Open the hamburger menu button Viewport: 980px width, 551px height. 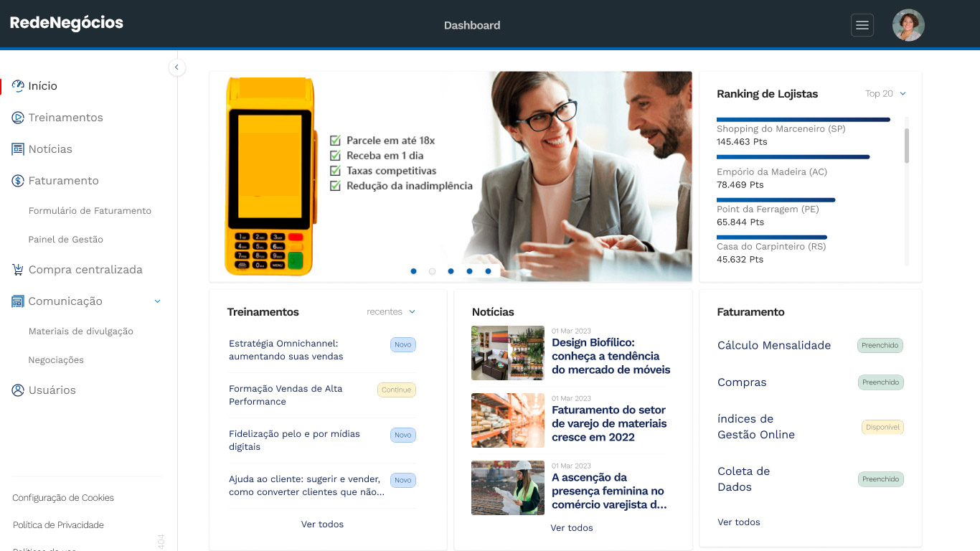tap(862, 25)
